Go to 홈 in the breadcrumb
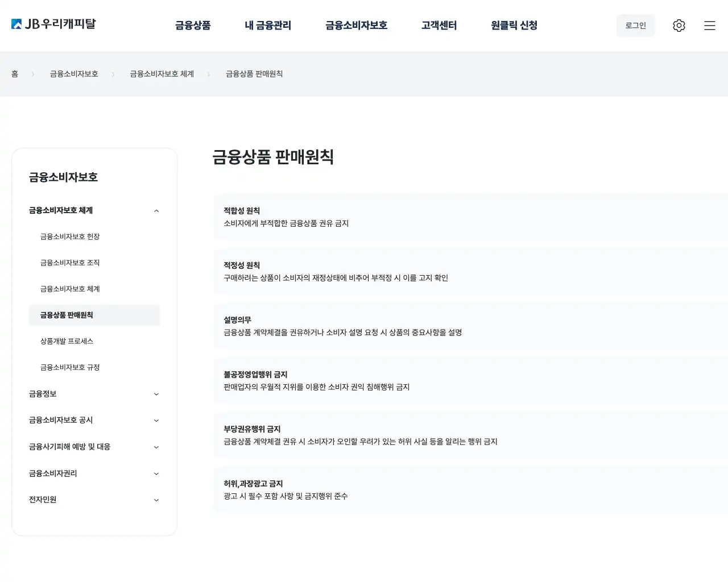 15,74
